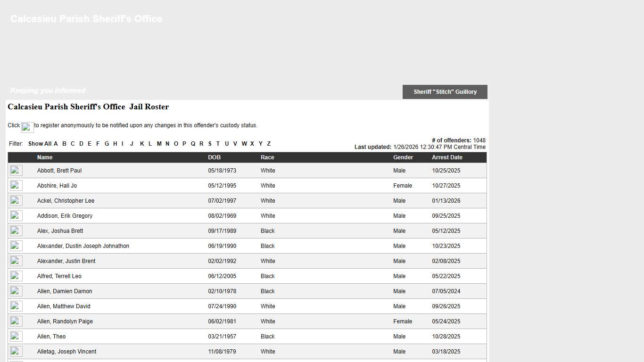Filter roster by letter S
The height and width of the screenshot is (362, 644).
click(x=210, y=144)
